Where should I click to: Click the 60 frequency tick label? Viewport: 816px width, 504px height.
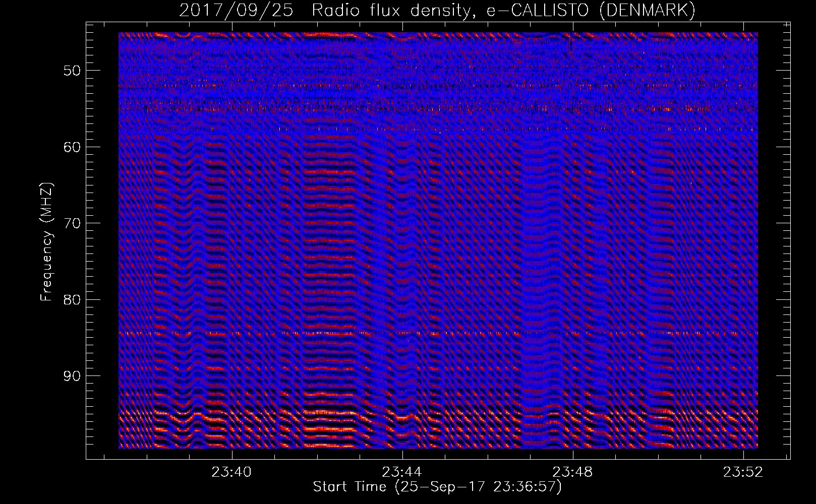pos(72,147)
